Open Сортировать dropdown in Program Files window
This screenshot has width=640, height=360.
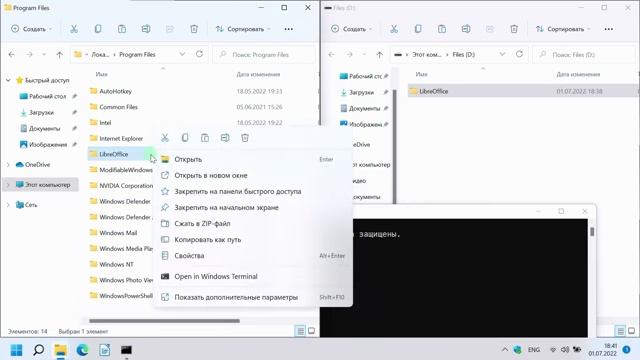(243, 29)
